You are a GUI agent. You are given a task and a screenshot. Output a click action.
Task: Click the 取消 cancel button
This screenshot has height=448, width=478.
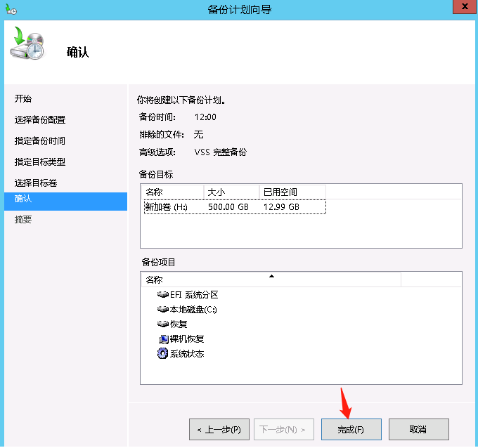coord(418,429)
